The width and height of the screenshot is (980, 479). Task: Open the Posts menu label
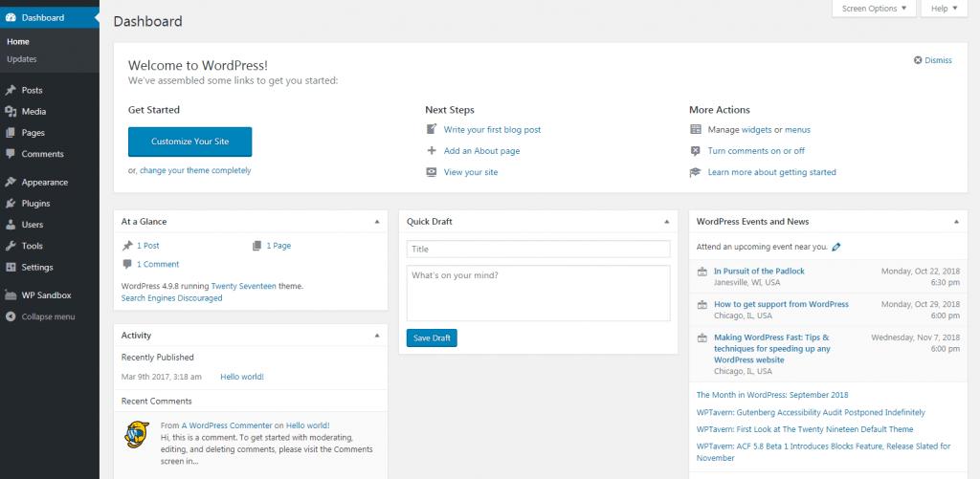pos(32,91)
